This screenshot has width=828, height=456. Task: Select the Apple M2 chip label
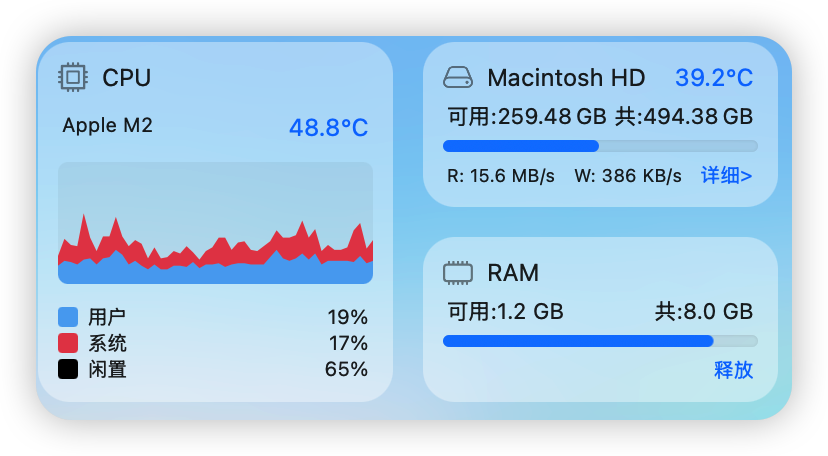point(107,126)
